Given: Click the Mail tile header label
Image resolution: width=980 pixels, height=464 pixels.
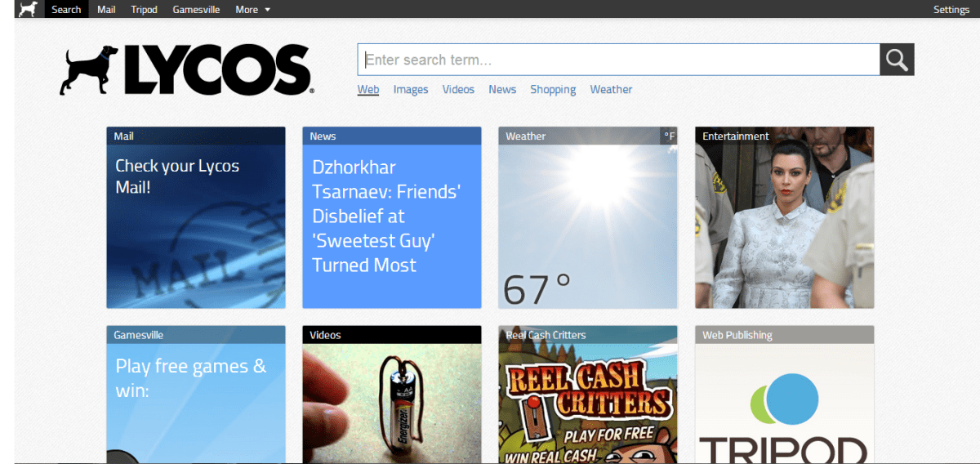Looking at the screenshot, I should [123, 136].
